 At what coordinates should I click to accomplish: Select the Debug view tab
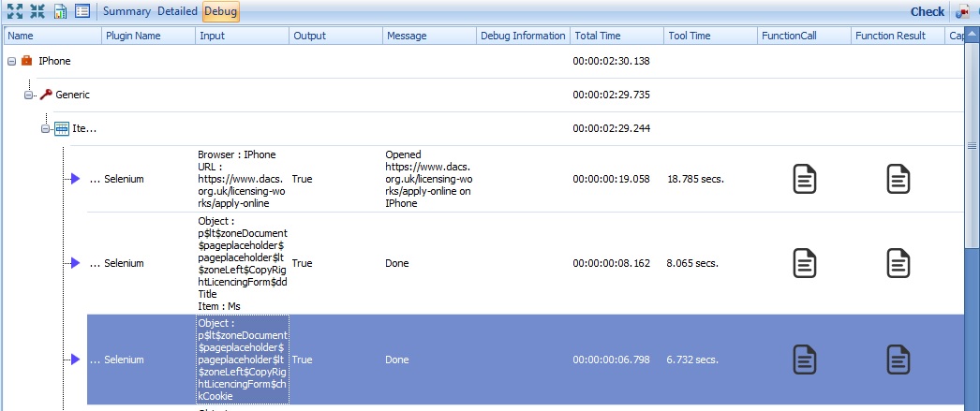220,11
